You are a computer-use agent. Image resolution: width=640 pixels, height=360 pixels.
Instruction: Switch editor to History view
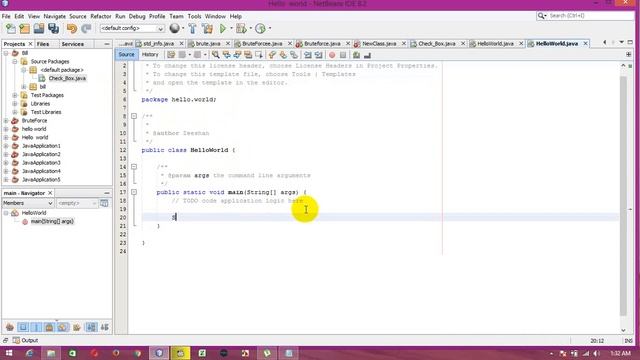pos(150,54)
